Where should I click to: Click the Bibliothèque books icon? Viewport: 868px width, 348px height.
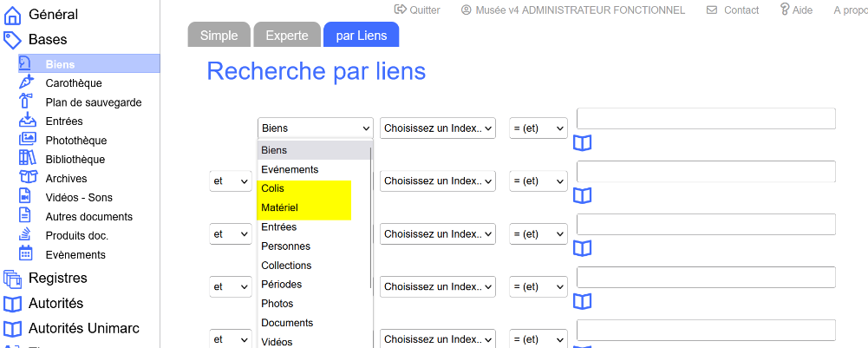coord(26,159)
